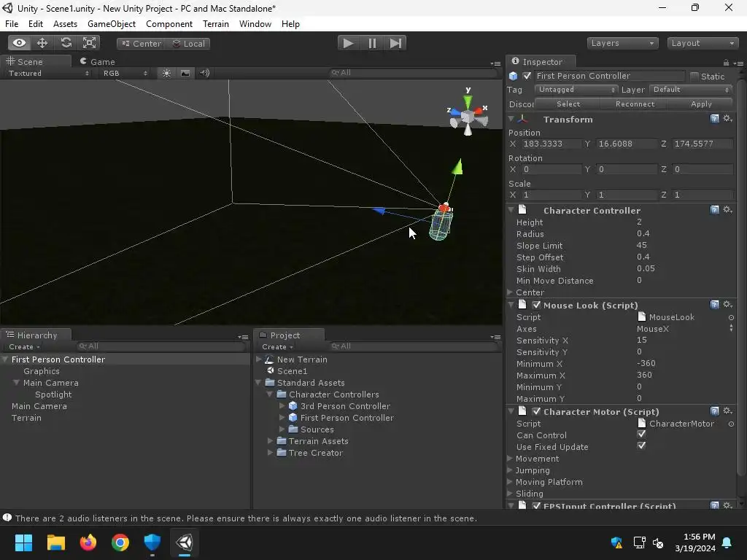
Task: Click Position X value field
Action: (551, 144)
